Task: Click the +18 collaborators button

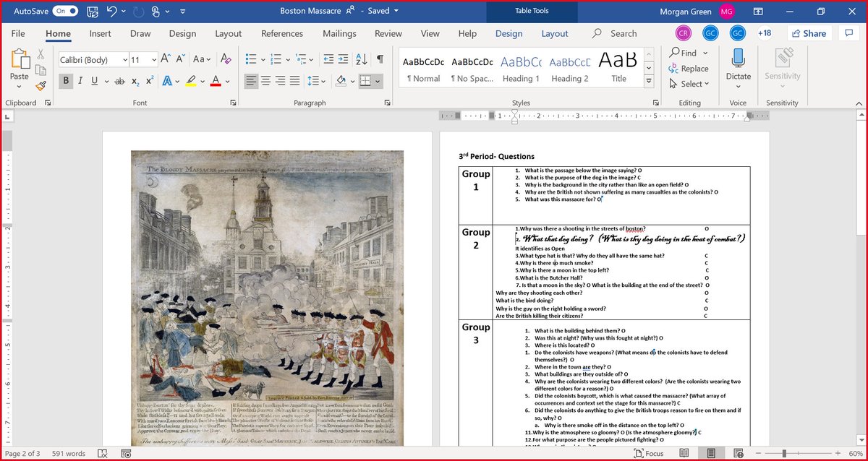Action: tap(765, 33)
